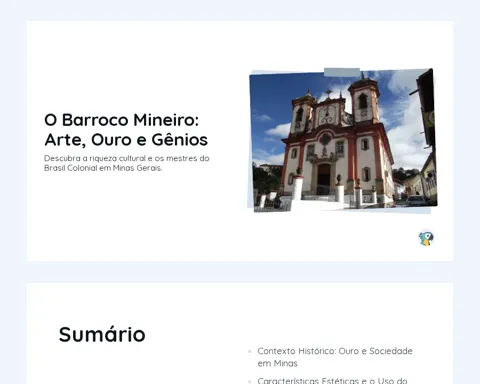
Task: Click the bullet marker beside Contexto Histórico
Action: click(x=250, y=351)
